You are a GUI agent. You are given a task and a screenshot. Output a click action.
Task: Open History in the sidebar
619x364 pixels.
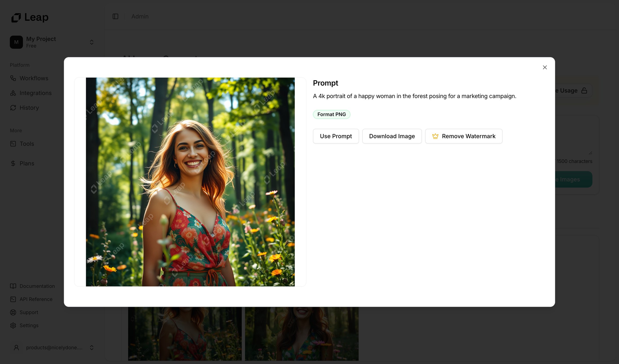click(x=29, y=108)
